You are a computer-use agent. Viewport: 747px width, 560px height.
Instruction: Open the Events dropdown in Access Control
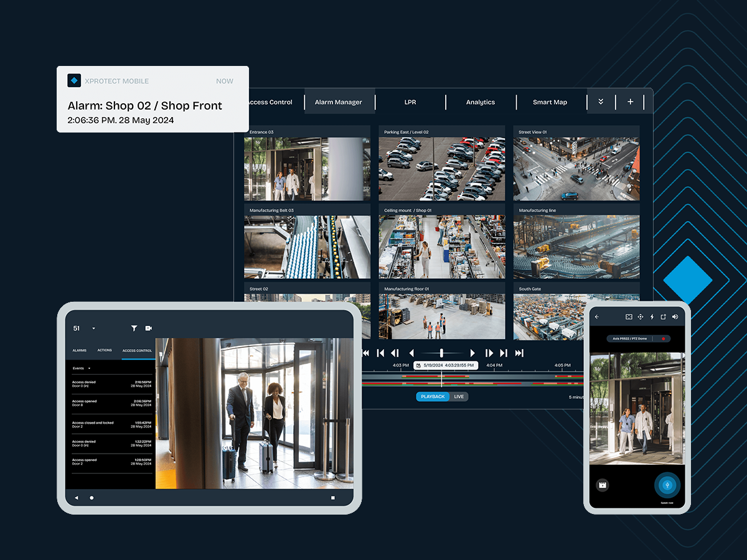pyautogui.click(x=82, y=368)
